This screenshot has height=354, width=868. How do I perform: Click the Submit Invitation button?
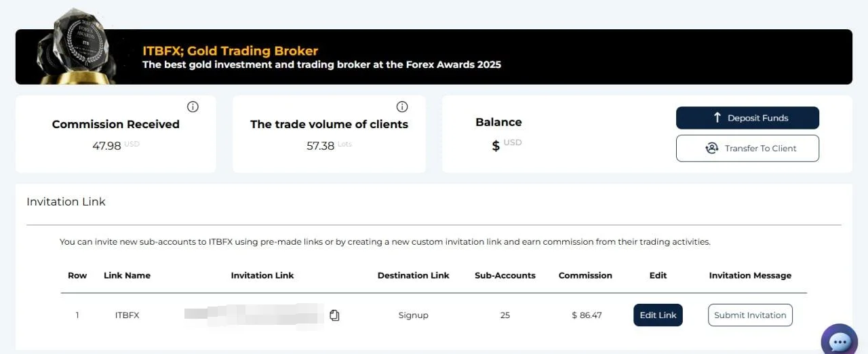pyautogui.click(x=750, y=315)
